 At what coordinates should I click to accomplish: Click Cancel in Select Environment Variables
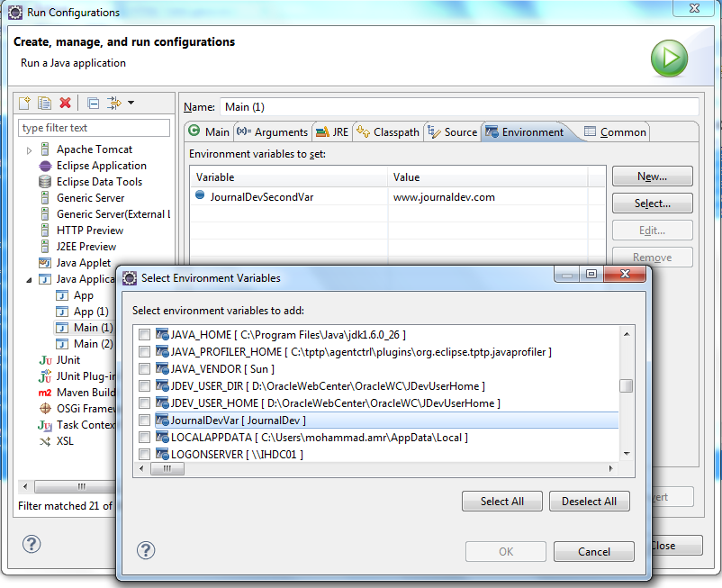pos(593,552)
